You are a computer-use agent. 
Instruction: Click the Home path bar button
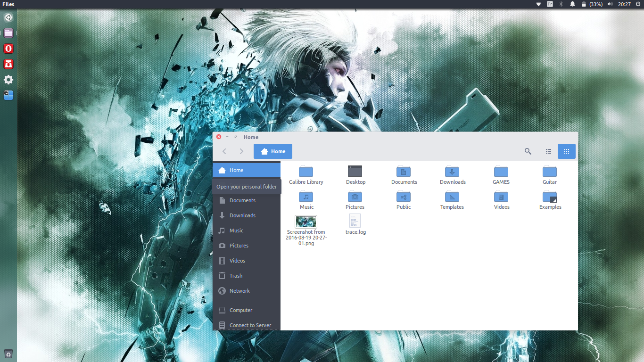point(273,151)
